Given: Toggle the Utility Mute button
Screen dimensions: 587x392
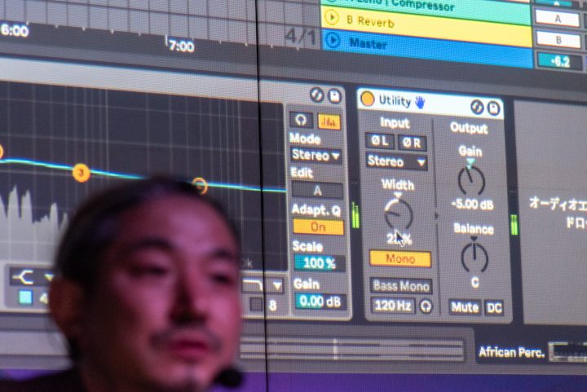Looking at the screenshot, I should [465, 307].
